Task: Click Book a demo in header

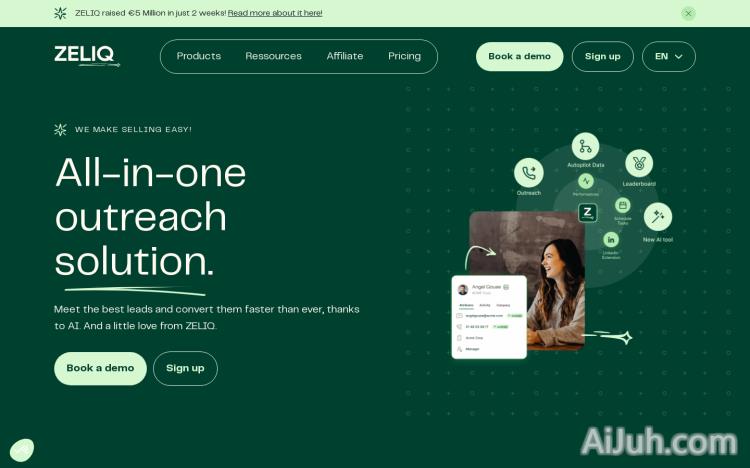Action: pyautogui.click(x=519, y=56)
